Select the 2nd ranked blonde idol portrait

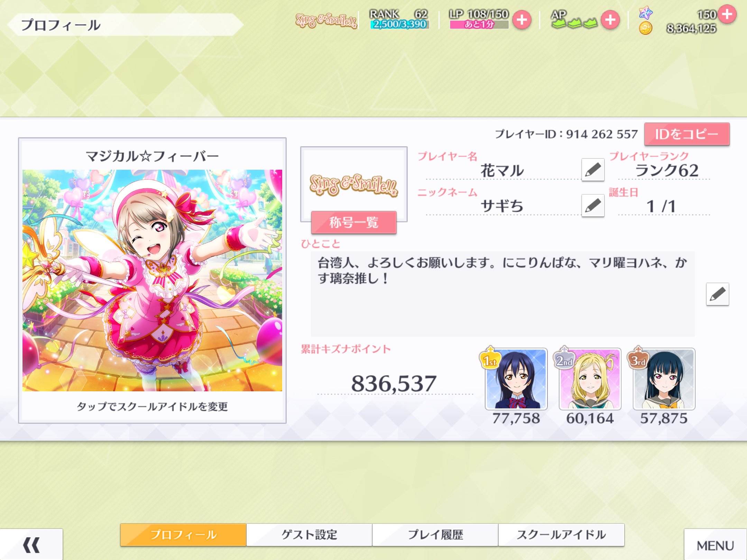tap(590, 379)
